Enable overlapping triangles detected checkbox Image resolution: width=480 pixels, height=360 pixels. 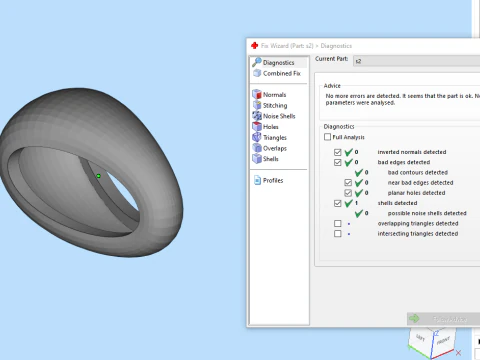(338, 223)
